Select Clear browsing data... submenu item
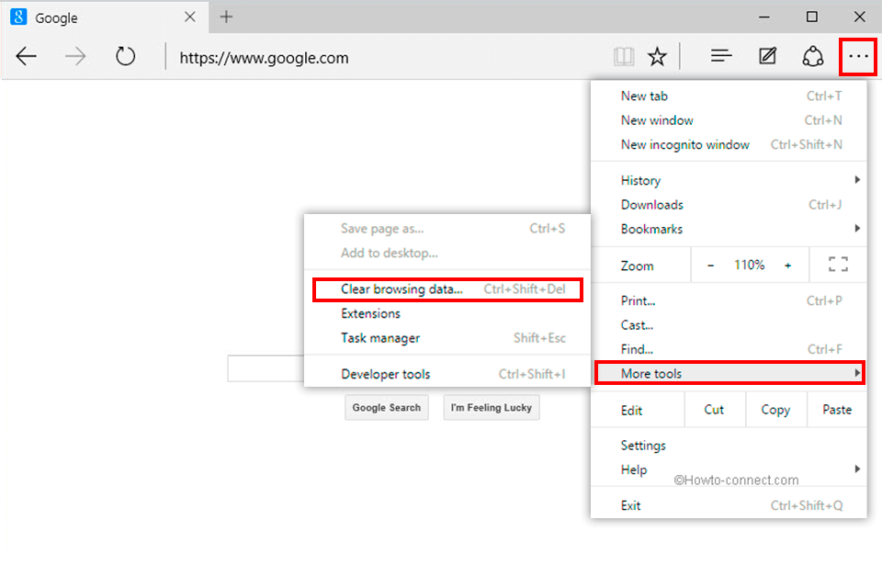Image resolution: width=882 pixels, height=588 pixels. tap(447, 289)
